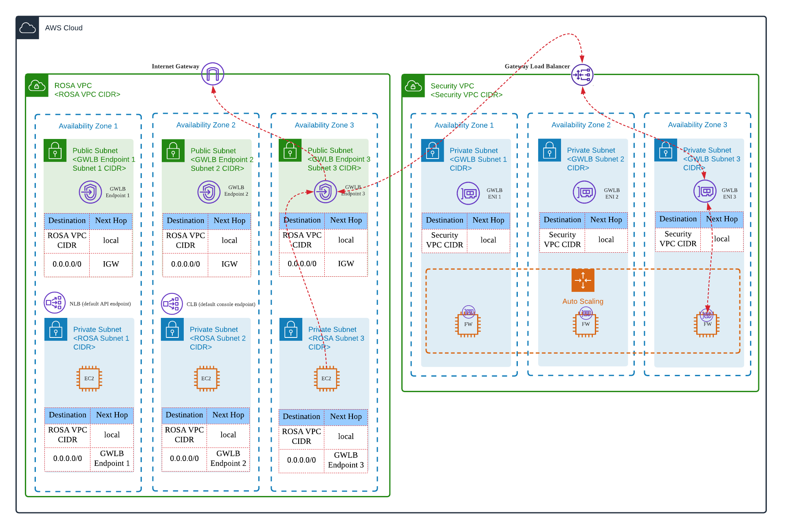This screenshot has height=529, width=812.
Task: Click ROSA Subnet 3 private subnet lock icon
Action: click(x=290, y=329)
